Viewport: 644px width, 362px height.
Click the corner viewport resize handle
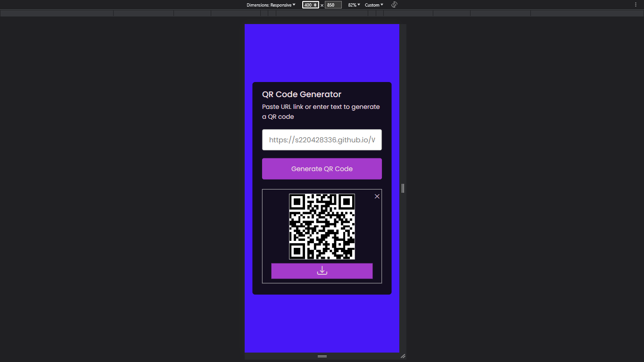click(403, 356)
